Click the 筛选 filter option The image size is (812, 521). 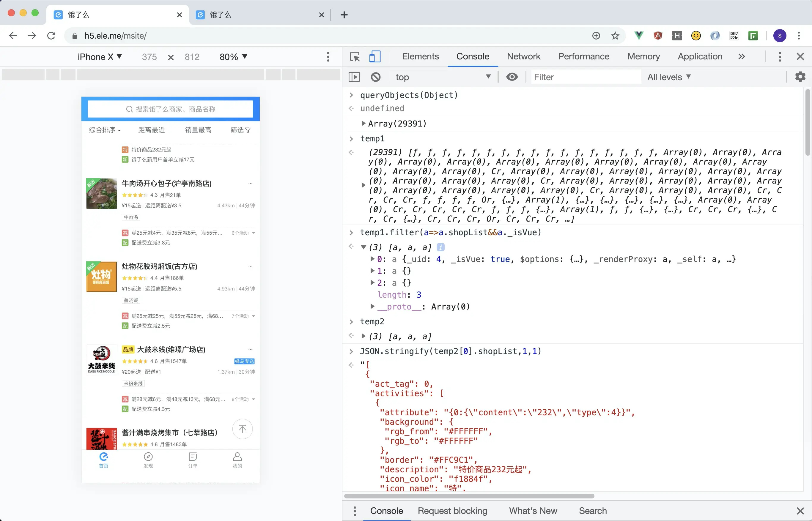point(240,130)
